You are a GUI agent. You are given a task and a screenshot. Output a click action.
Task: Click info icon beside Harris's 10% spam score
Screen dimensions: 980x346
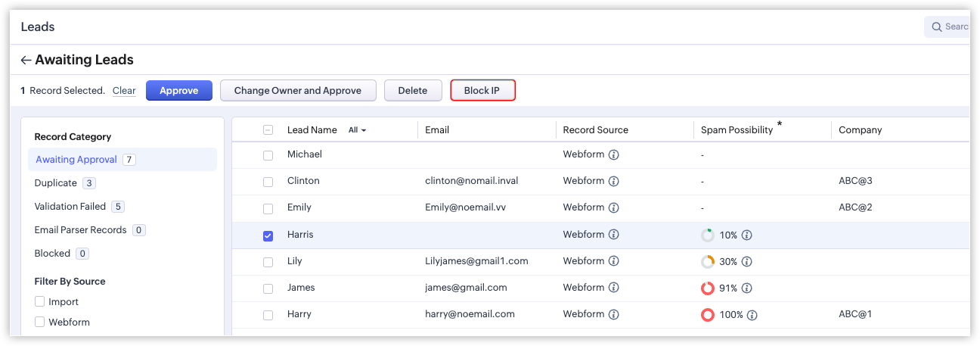[x=747, y=235]
